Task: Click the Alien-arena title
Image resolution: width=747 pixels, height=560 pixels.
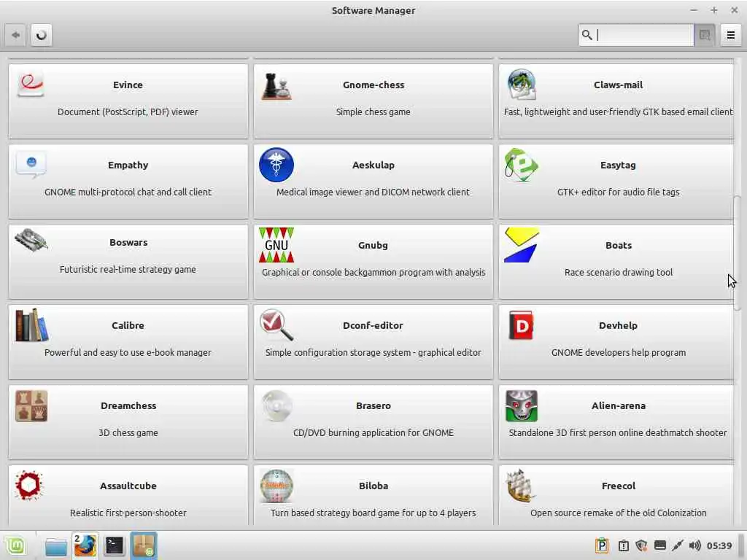Action: pos(619,405)
